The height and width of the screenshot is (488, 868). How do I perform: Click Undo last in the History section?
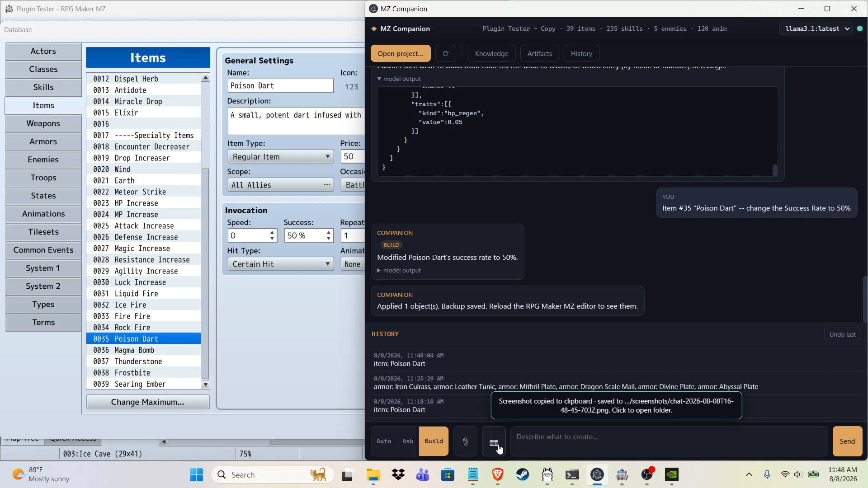(x=843, y=334)
